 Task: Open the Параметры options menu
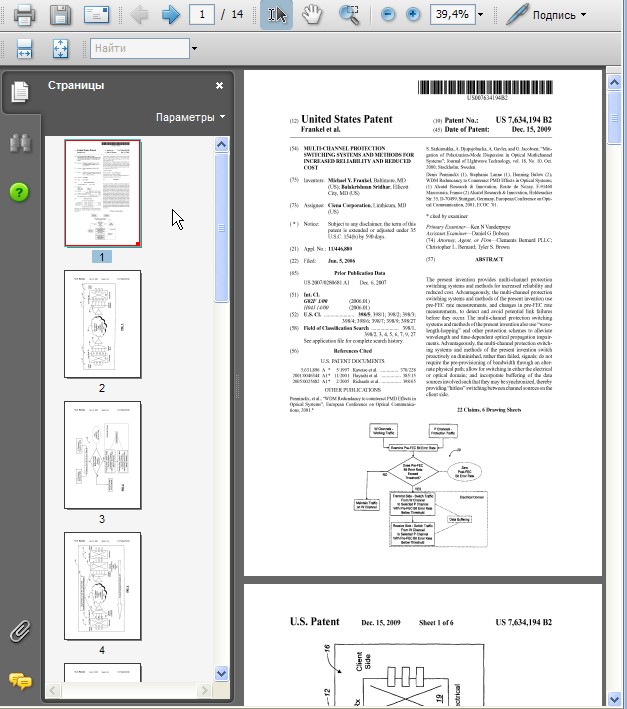[190, 117]
